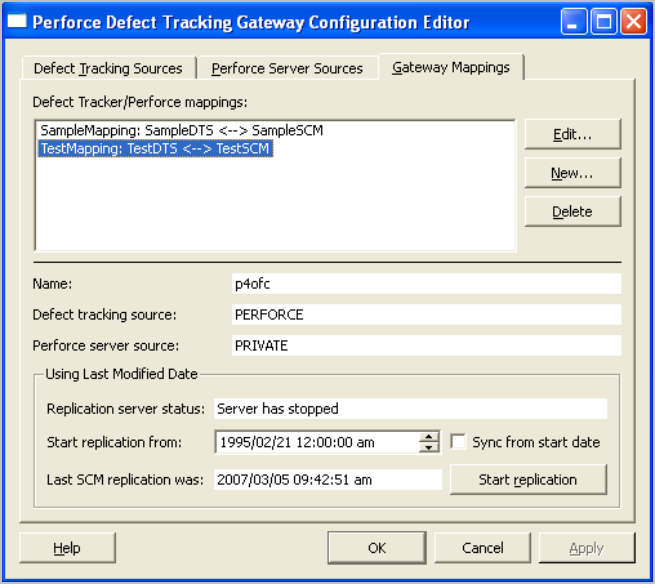
Task: Click the Perforce server source field
Action: click(x=425, y=346)
